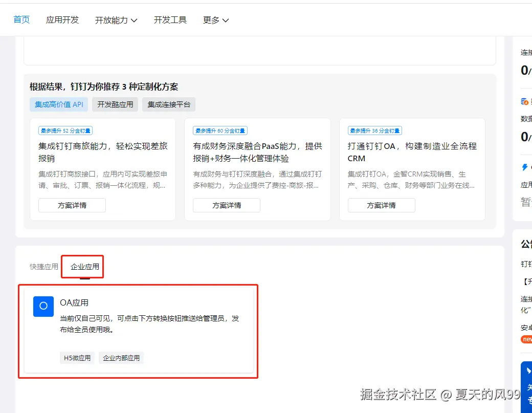Click the 根据结果 recommendation heading

coord(104,86)
